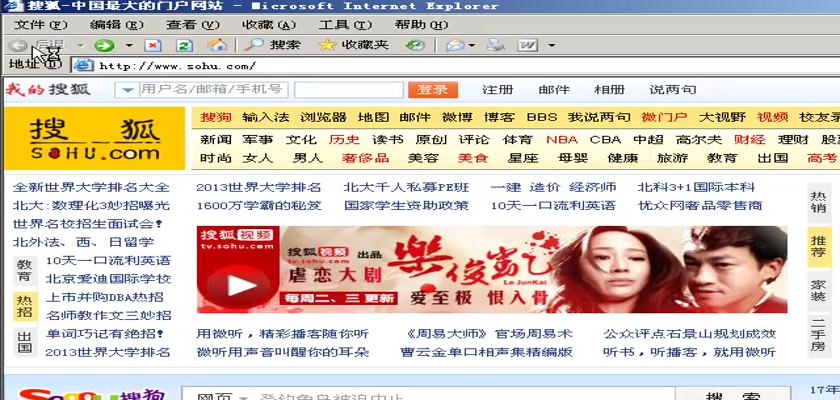The image size is (840, 400).
Task: Open the 文件(F) menu
Action: click(41, 25)
